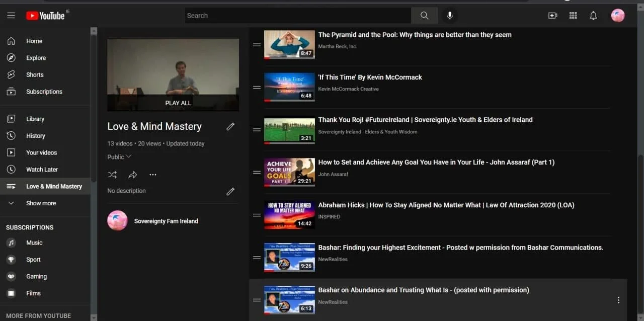Open video title 'If This Time' By Kevin McCormack
This screenshot has width=644, height=321.
pyautogui.click(x=370, y=77)
